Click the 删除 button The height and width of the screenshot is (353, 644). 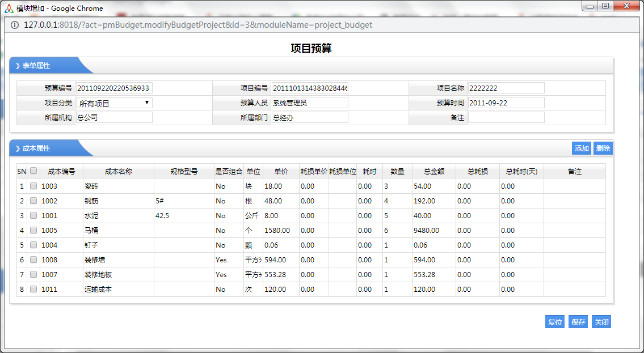[603, 148]
